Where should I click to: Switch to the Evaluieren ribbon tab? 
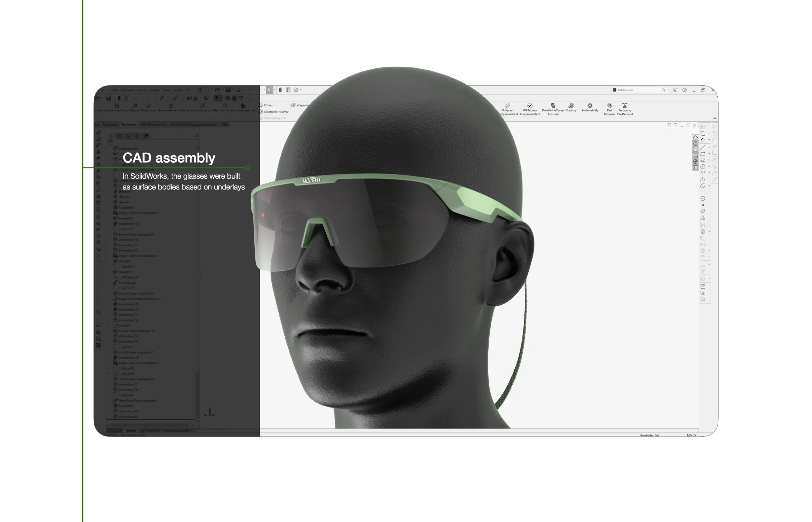[129, 124]
